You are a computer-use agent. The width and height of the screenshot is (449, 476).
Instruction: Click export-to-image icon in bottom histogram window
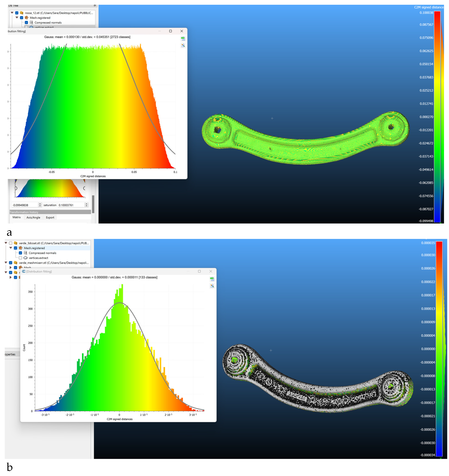tap(212, 286)
